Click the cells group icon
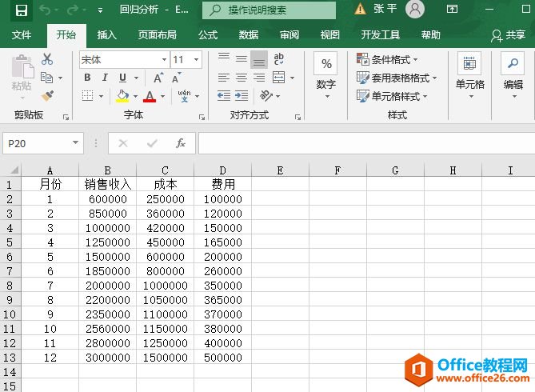 469,63
